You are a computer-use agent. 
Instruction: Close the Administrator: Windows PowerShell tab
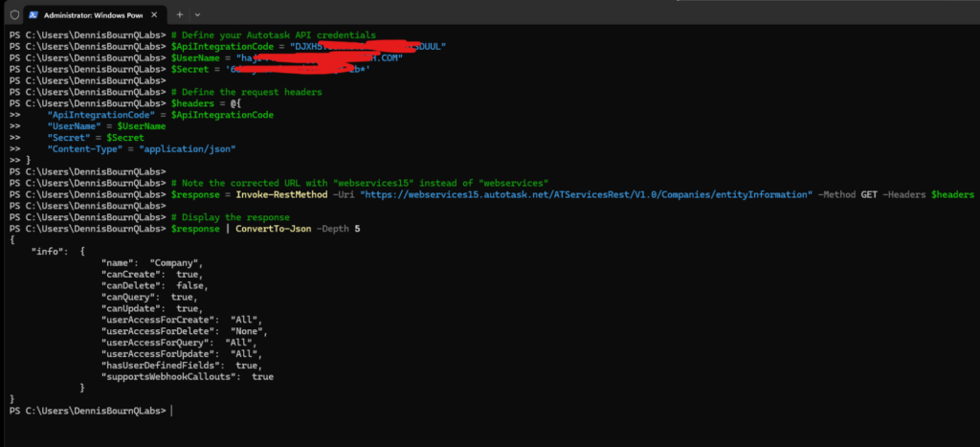154,14
